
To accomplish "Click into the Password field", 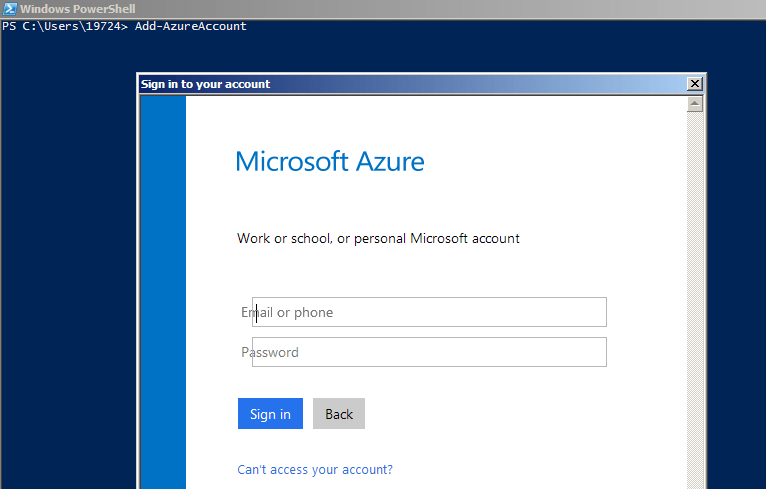I will point(429,352).
